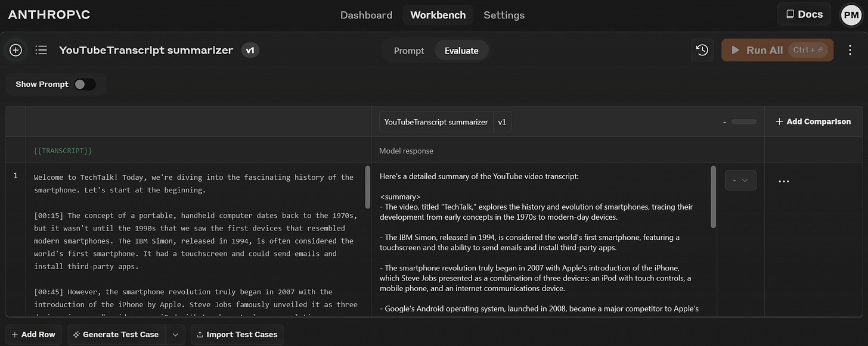Select the Workbench tab

(x=438, y=15)
